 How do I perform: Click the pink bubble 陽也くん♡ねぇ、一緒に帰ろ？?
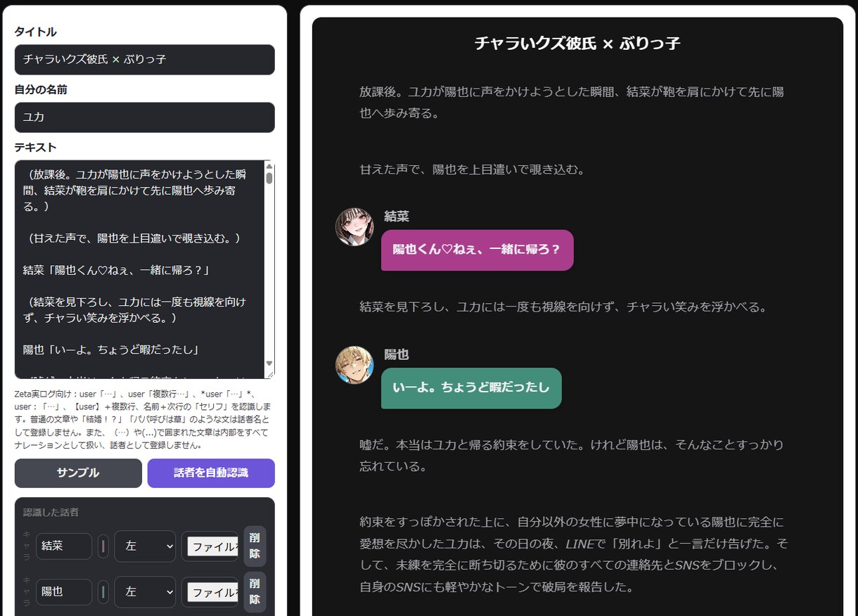tap(477, 250)
